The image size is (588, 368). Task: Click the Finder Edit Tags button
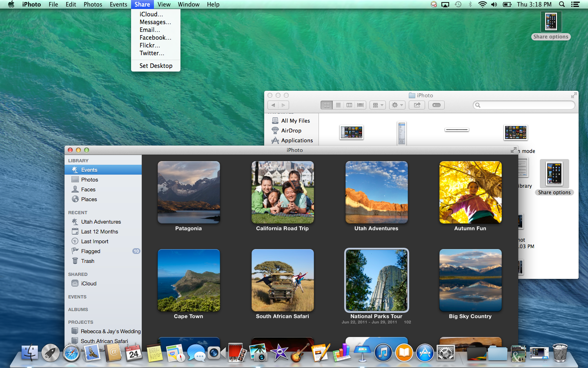tap(436, 105)
